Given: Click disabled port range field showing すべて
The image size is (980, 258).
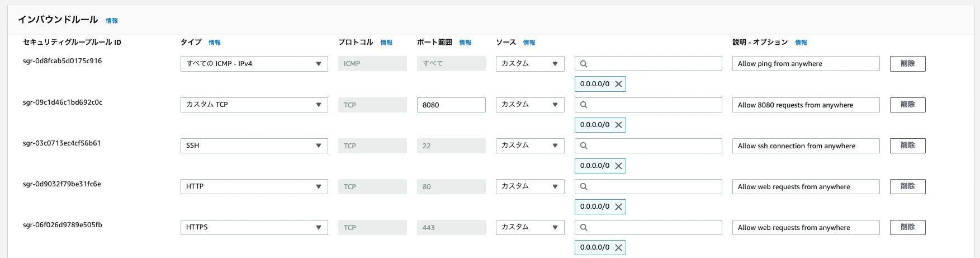Looking at the screenshot, I should tap(451, 64).
